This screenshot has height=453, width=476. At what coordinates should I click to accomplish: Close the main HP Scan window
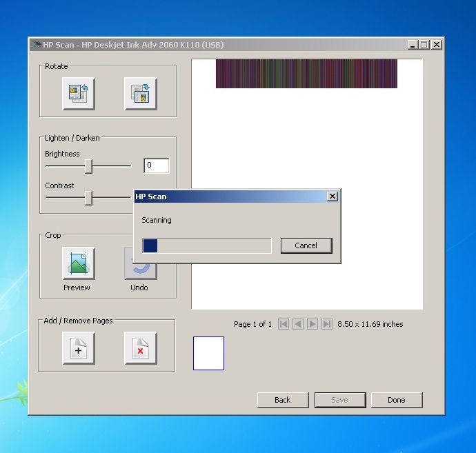(x=437, y=45)
